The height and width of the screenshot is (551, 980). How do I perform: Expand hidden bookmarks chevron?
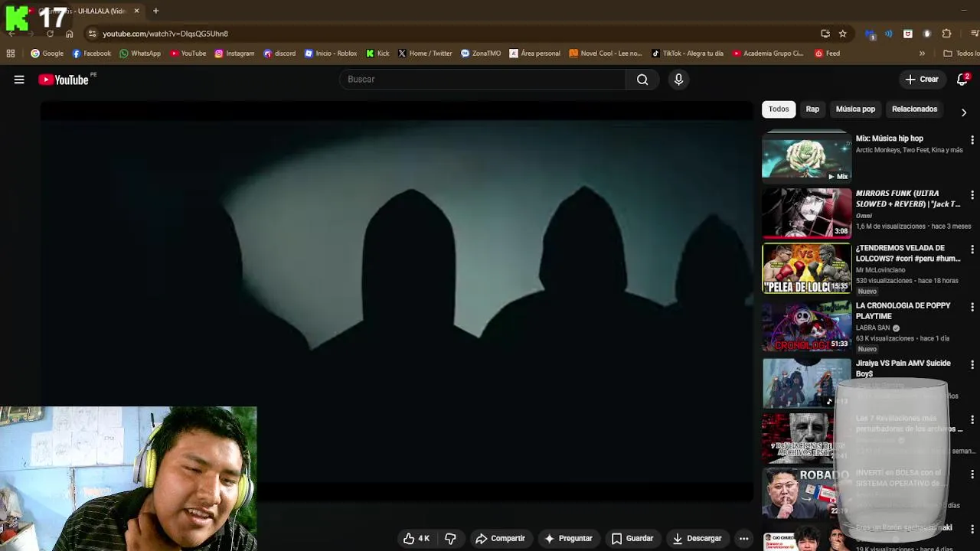coord(922,54)
